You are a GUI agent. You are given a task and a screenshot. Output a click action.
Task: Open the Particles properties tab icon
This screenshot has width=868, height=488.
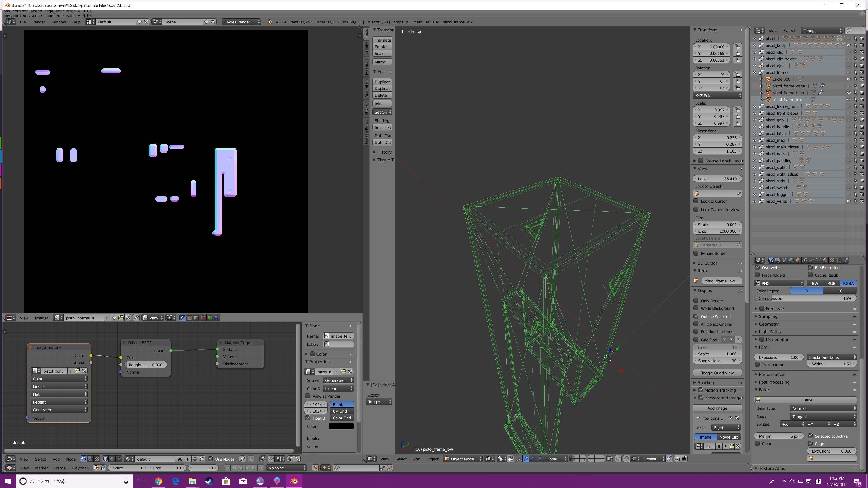pos(839,260)
